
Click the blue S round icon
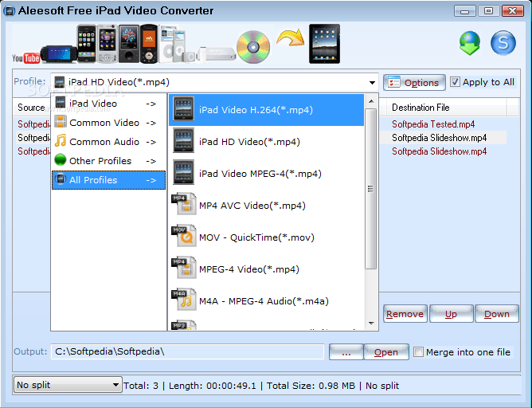[x=503, y=43]
